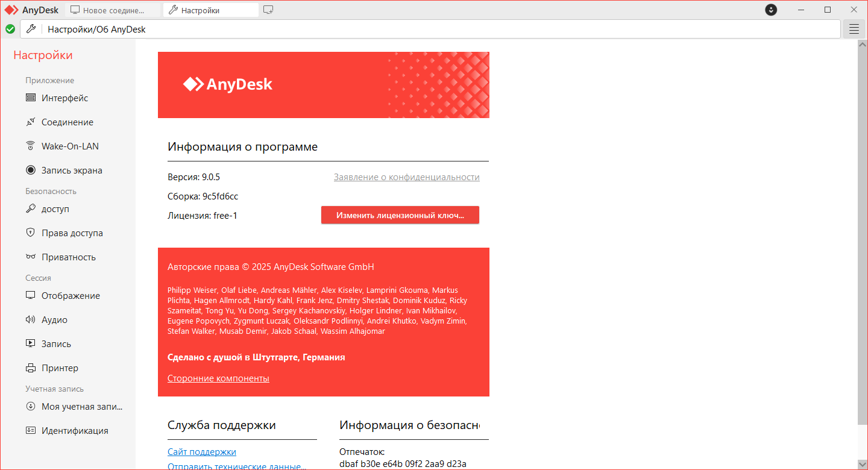The height and width of the screenshot is (470, 868).
Task: Open Сайт поддержки link
Action: click(202, 452)
